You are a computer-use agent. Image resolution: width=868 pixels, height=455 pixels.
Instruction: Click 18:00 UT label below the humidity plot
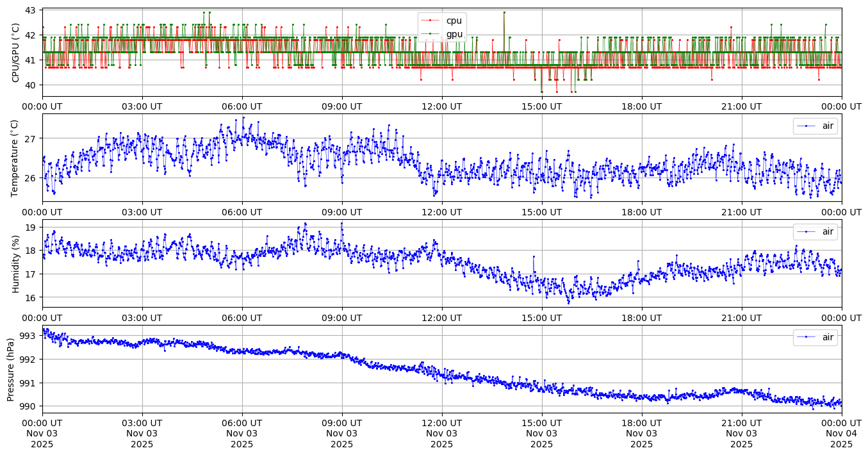pos(641,317)
